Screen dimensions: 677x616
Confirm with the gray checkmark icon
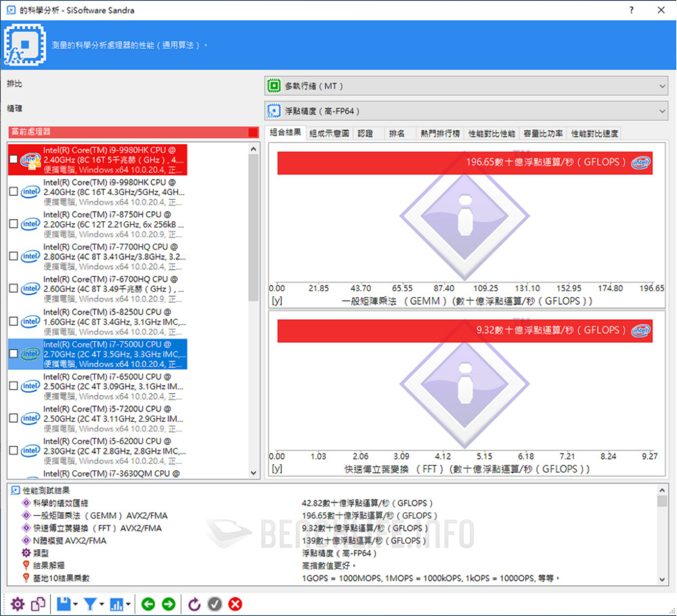click(215, 604)
